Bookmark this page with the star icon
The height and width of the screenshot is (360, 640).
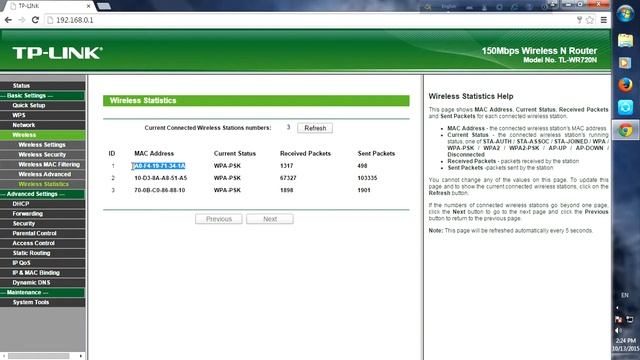click(590, 20)
